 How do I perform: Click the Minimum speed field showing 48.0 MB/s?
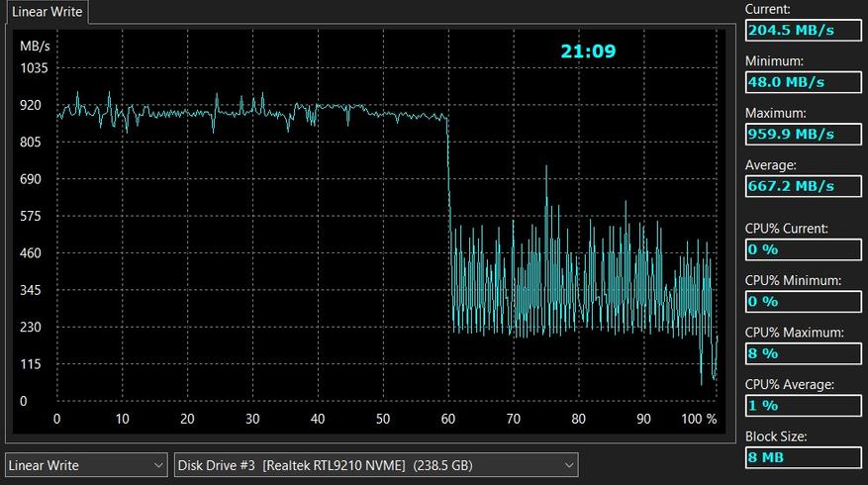point(803,82)
